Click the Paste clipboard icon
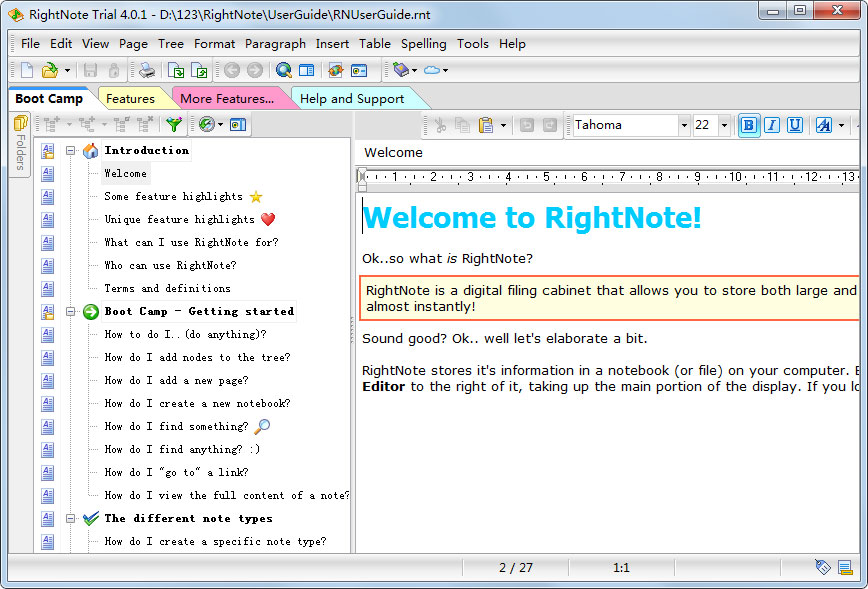Viewport: 868px width, 589px height. pos(486,125)
